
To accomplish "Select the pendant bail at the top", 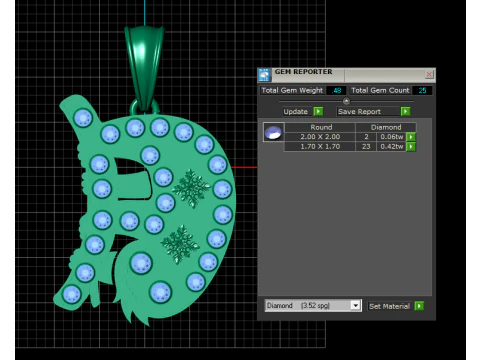I will [144, 67].
